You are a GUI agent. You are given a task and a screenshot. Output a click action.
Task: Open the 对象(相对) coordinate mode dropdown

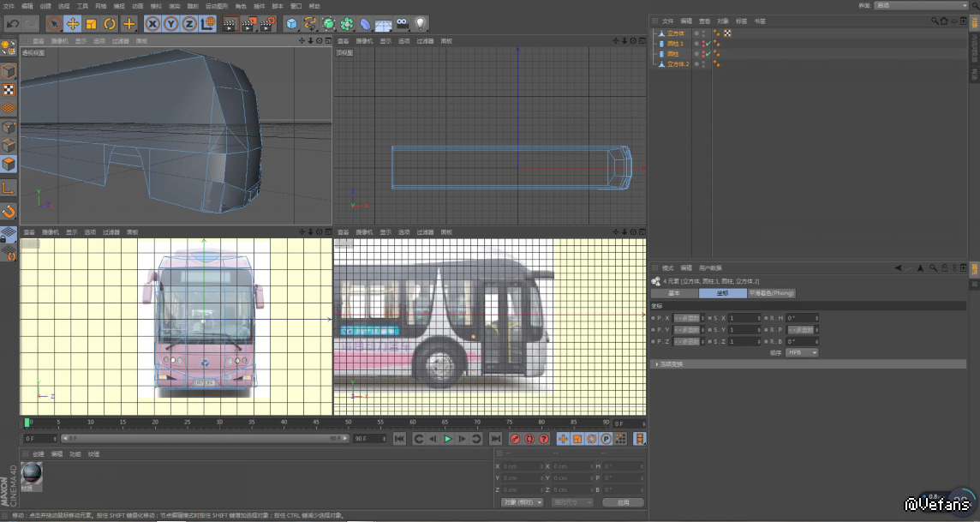pyautogui.click(x=523, y=502)
